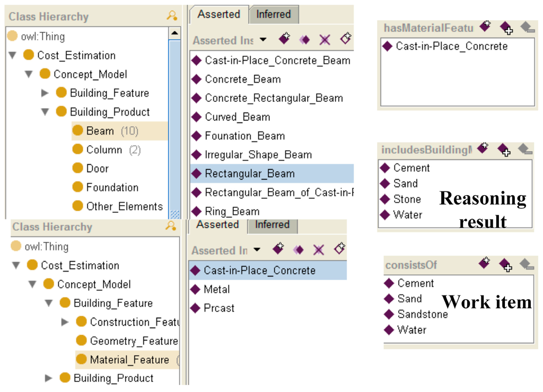Switch to the Inferred tab above the beam list
This screenshot has width=543, height=392.
point(273,14)
